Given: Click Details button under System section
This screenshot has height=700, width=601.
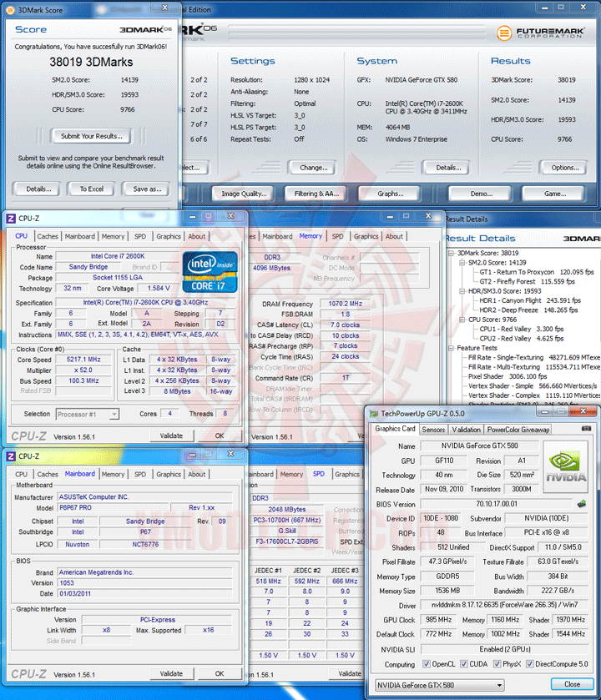Looking at the screenshot, I should tap(448, 168).
